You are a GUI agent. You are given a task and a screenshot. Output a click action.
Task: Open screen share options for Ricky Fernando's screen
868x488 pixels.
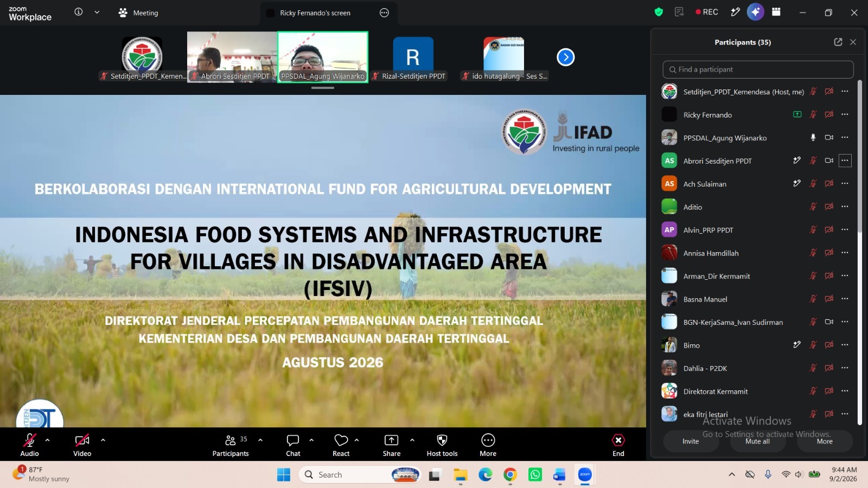click(384, 12)
